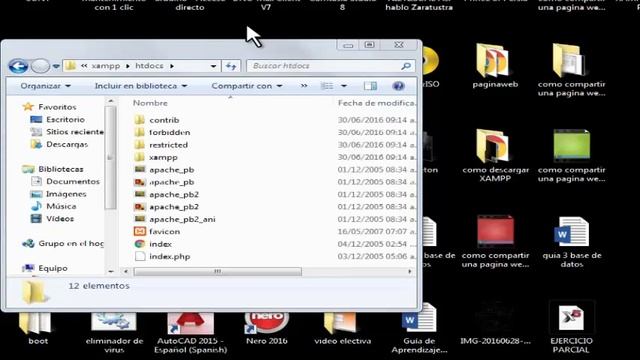This screenshot has width=640, height=360.
Task: Click the horizontal scrollbar thumb in the file list
Action: (218, 271)
